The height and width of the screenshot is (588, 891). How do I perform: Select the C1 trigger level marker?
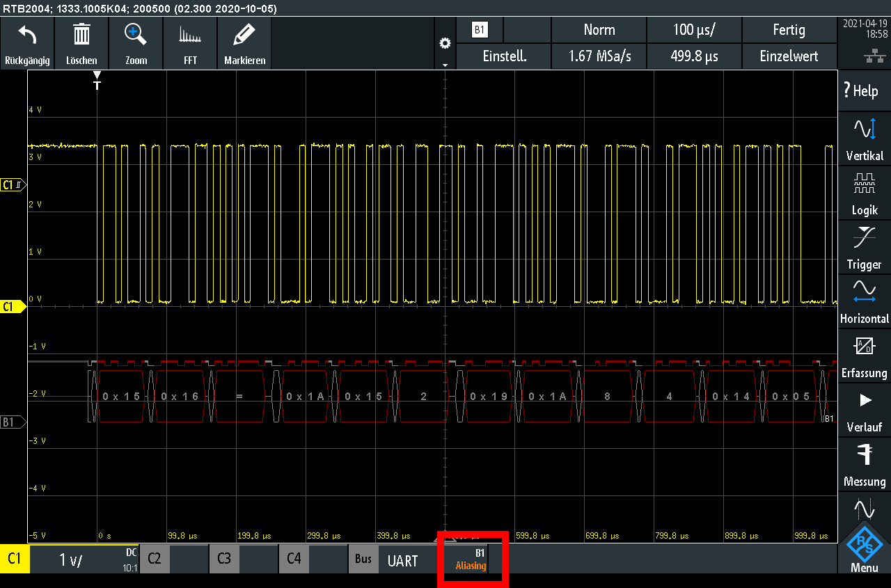(x=13, y=184)
